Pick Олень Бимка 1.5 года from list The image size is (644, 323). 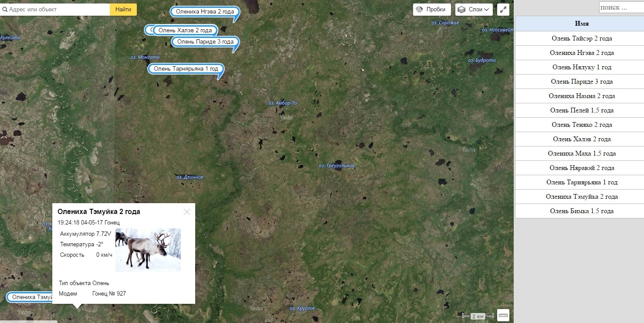click(x=582, y=211)
